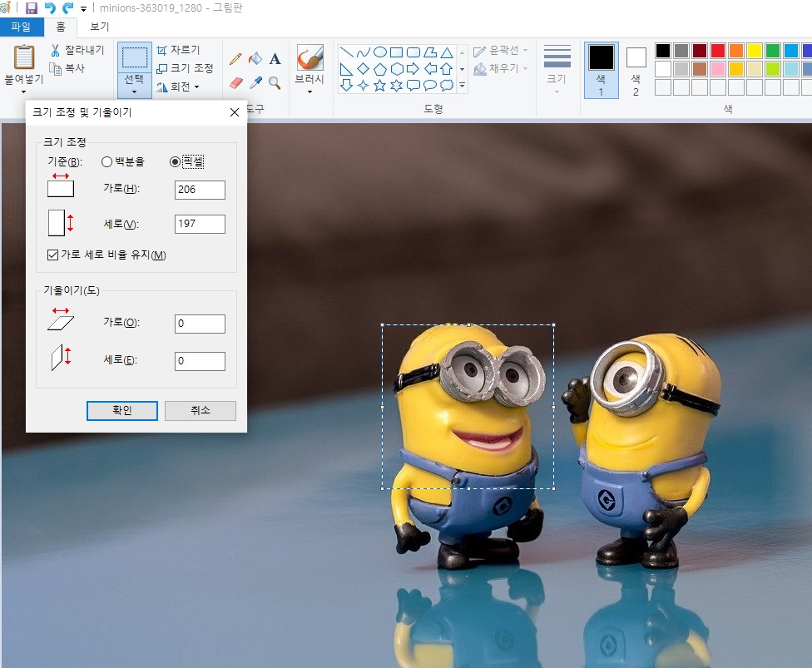Viewport: 812px width, 668px height.
Task: Pick the orange palette swatch
Action: point(735,50)
